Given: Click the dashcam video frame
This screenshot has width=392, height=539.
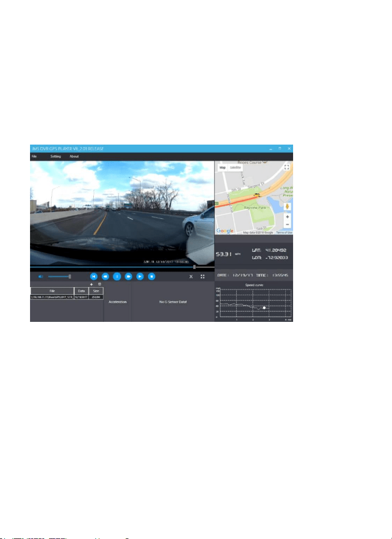Looking at the screenshot, I should pyautogui.click(x=122, y=213).
